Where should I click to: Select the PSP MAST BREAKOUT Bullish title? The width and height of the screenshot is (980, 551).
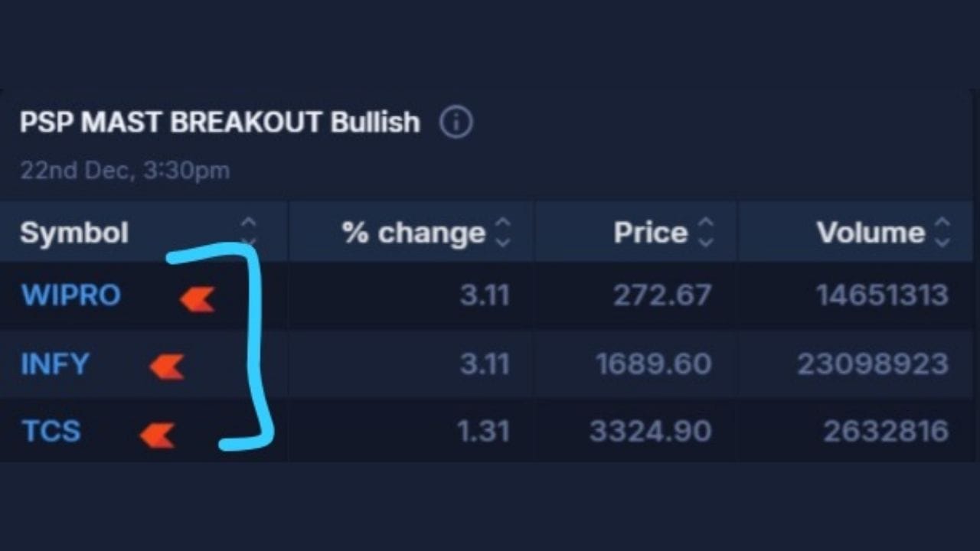point(220,122)
